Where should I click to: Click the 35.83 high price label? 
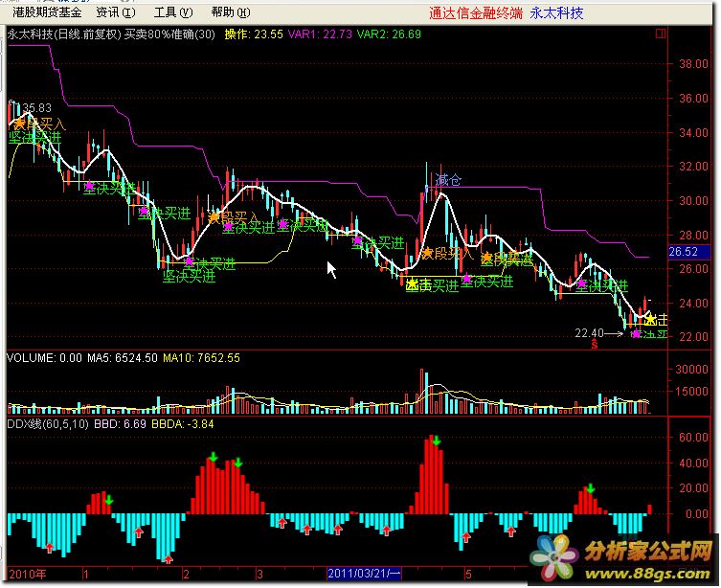36,108
